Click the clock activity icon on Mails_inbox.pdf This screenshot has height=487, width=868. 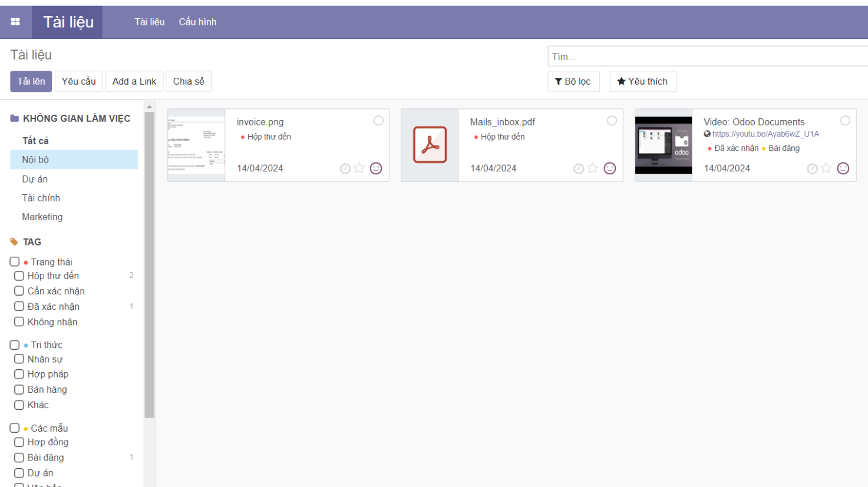click(579, 169)
